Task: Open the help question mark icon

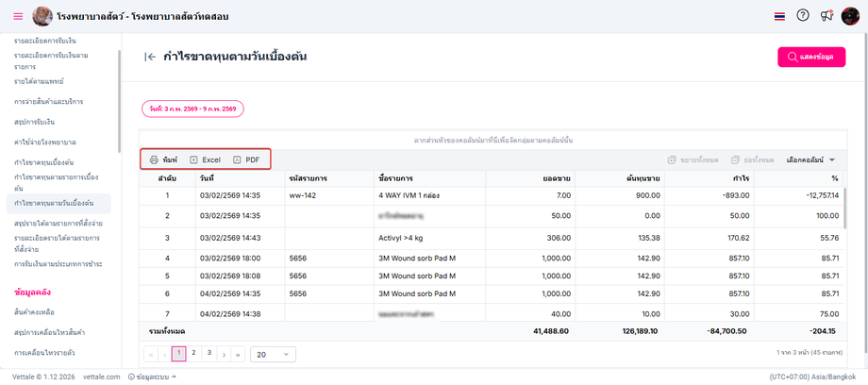Action: coord(803,16)
